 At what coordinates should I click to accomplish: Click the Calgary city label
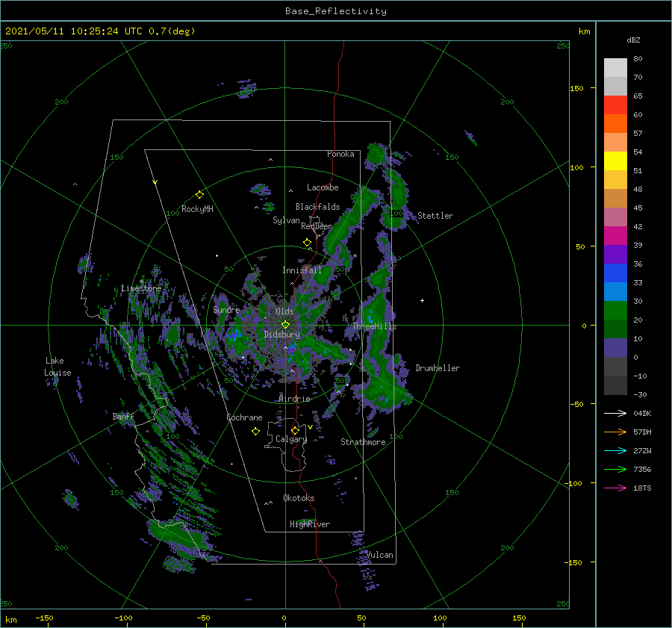(x=291, y=439)
